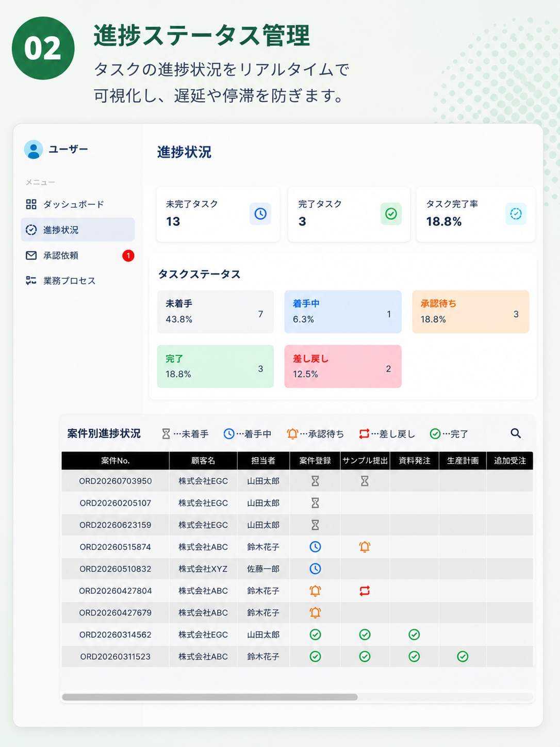Click 資料発注 check icon for ORD20260311523
The width and height of the screenshot is (560, 747).
click(x=414, y=656)
